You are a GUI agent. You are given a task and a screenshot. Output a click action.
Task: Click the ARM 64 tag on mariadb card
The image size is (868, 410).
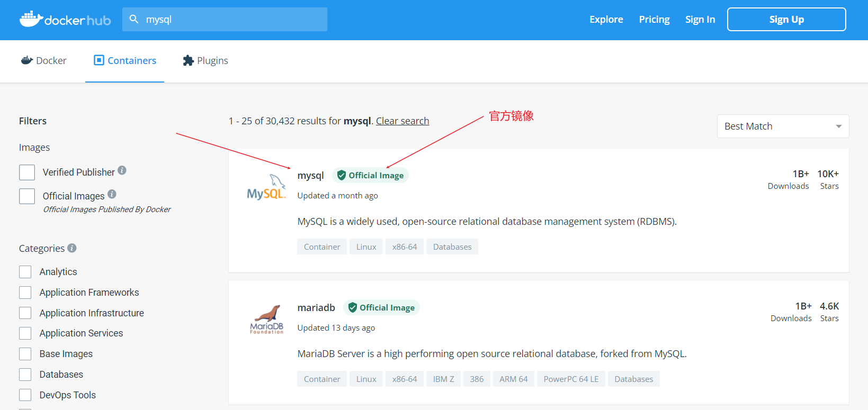click(x=514, y=379)
